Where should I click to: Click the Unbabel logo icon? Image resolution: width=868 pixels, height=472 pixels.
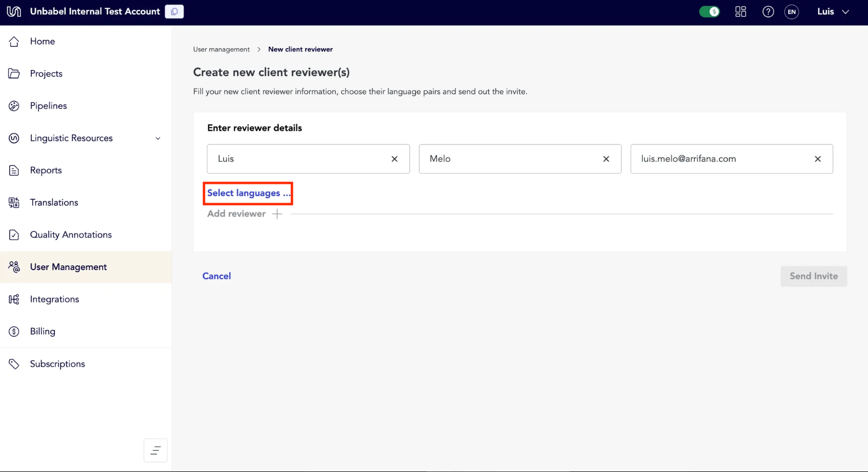14,11
